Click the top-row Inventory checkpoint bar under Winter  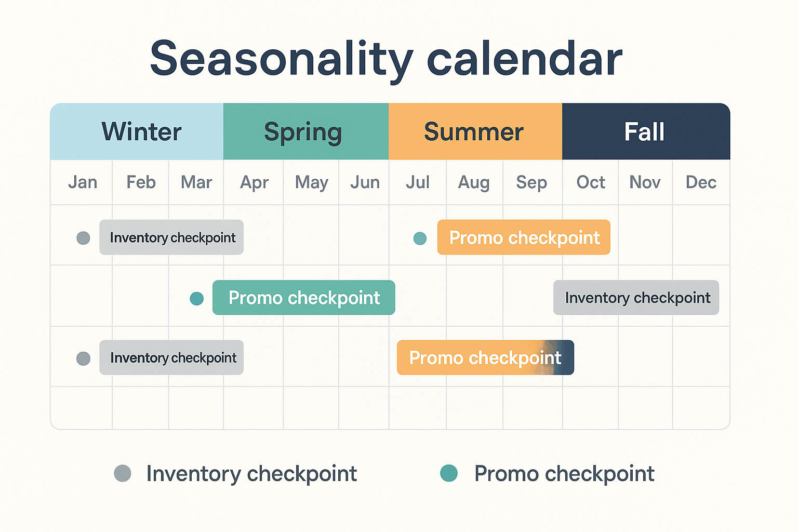click(x=171, y=237)
